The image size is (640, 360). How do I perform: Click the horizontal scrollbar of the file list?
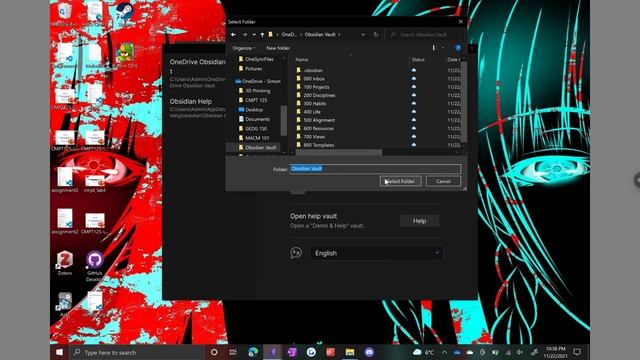tap(339, 153)
